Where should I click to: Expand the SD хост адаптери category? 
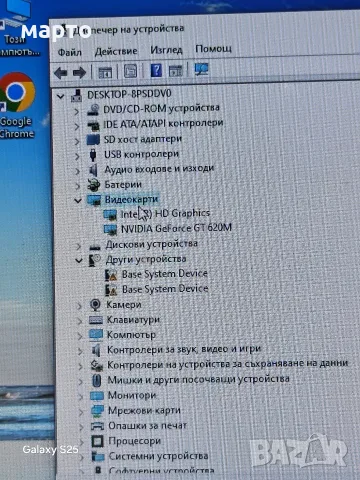coord(77,141)
